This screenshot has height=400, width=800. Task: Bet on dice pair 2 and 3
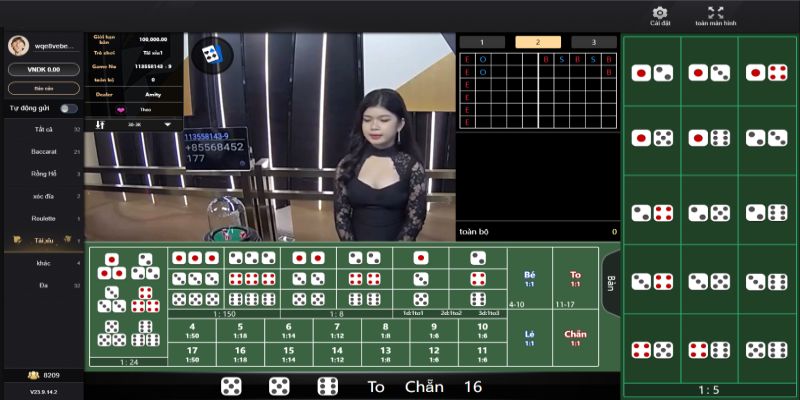click(766, 138)
